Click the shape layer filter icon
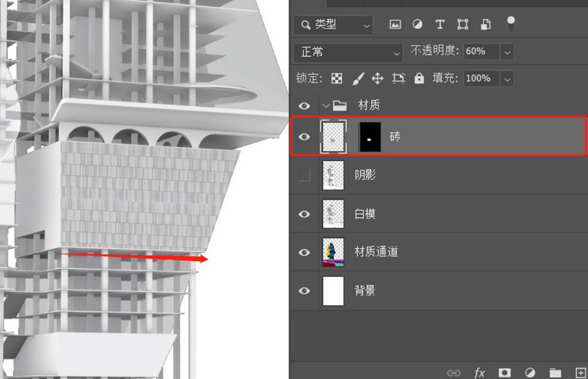Image resolution: width=588 pixels, height=379 pixels. pyautogui.click(x=462, y=25)
